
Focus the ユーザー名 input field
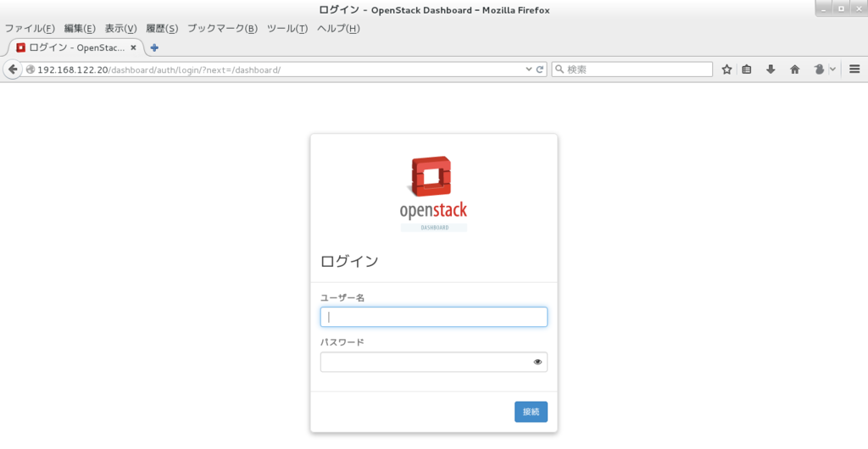434,317
